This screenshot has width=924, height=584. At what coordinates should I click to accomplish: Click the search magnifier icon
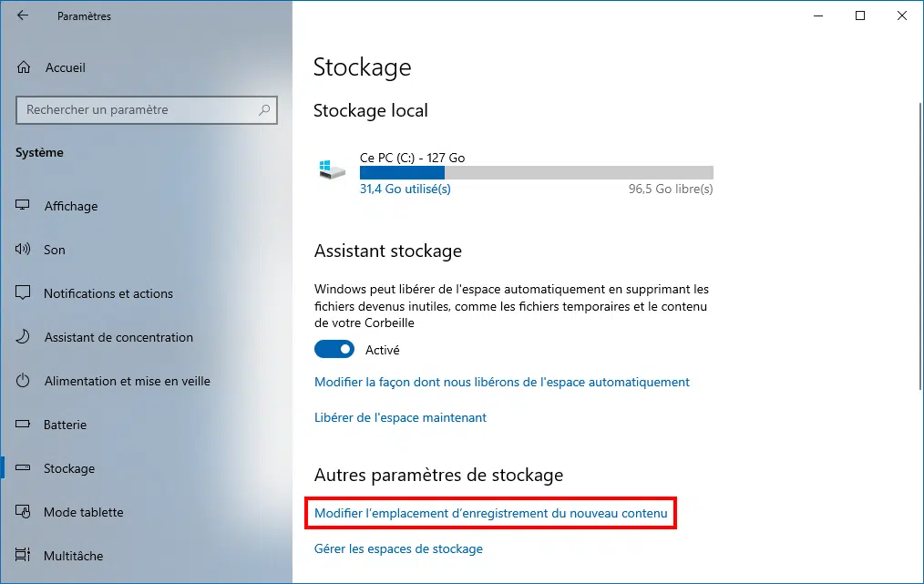[x=264, y=109]
